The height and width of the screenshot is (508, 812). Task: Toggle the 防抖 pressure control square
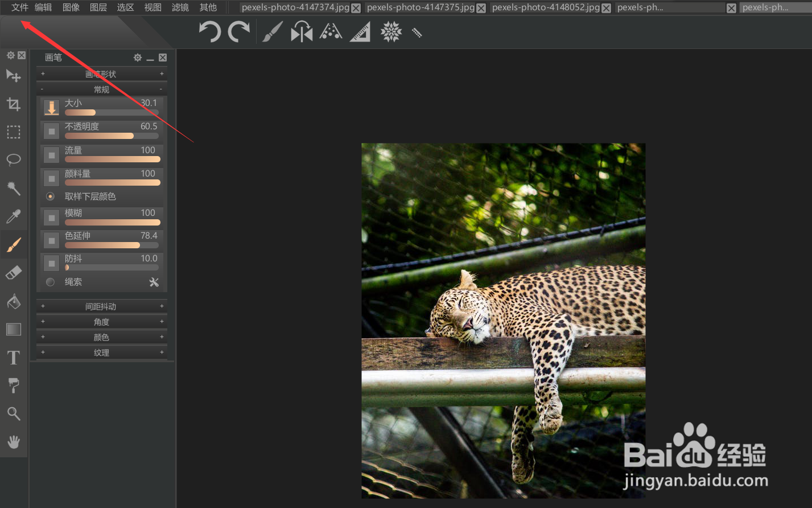51,264
